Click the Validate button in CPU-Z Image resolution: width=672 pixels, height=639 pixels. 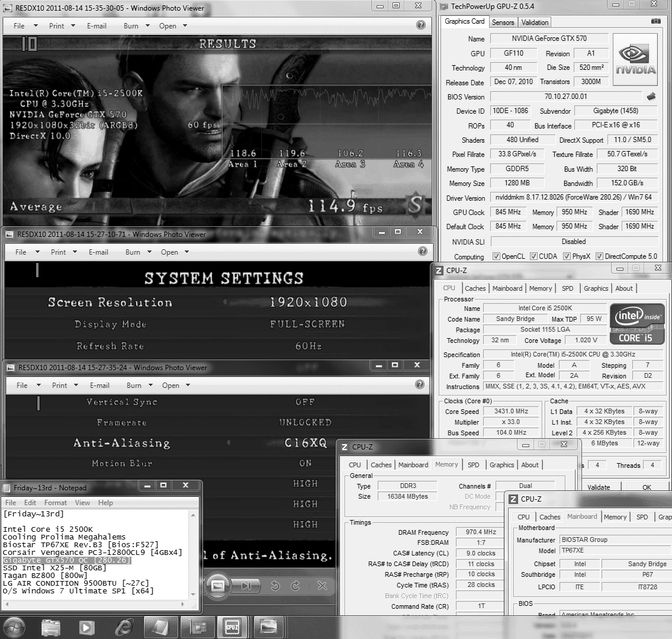(598, 487)
